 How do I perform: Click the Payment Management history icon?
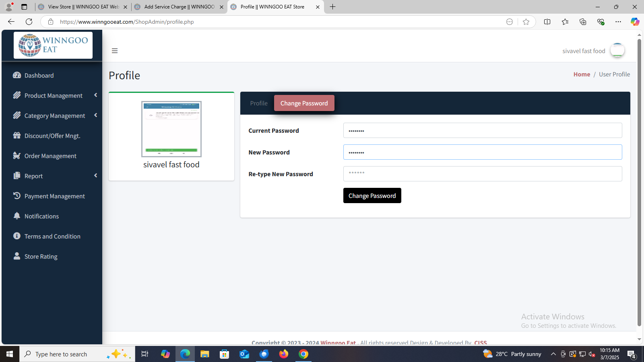[17, 196]
